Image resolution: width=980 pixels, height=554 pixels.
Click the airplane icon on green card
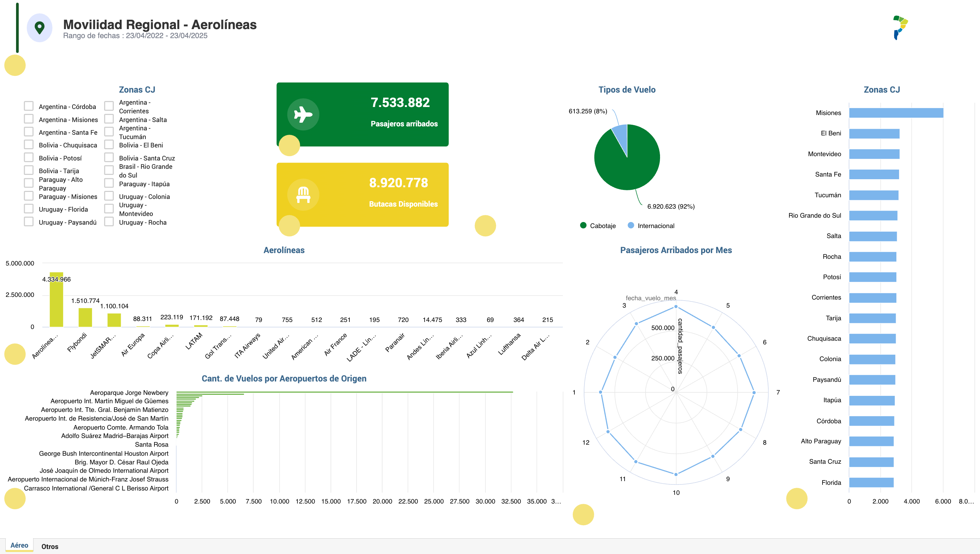tap(303, 115)
